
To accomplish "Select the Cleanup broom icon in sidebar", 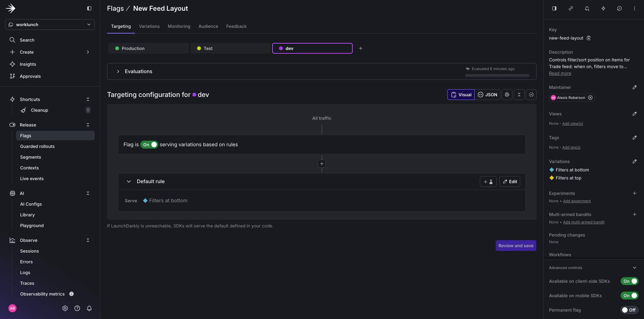I will (23, 110).
